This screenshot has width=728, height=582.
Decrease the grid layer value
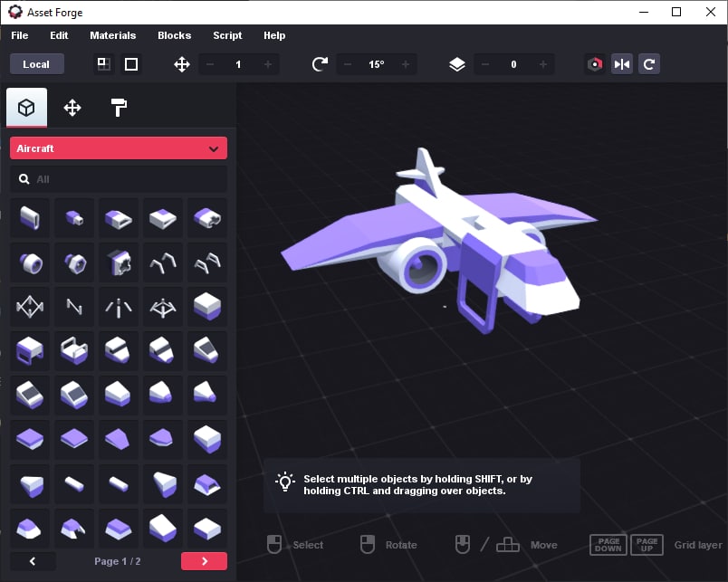point(485,64)
